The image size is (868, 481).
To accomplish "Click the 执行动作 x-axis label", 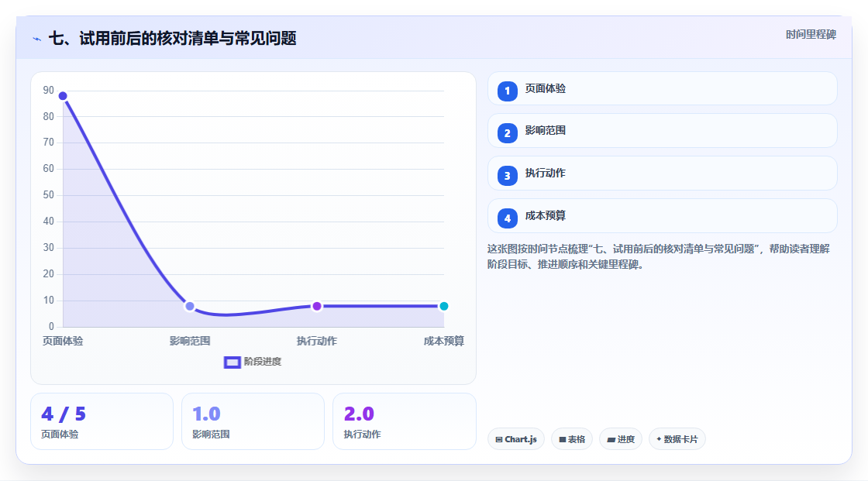I will 317,341.
